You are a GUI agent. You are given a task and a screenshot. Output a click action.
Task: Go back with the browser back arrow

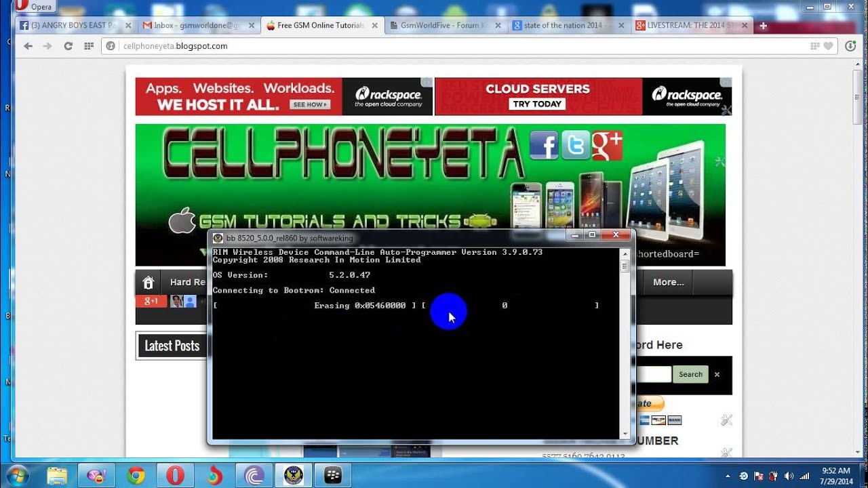28,46
